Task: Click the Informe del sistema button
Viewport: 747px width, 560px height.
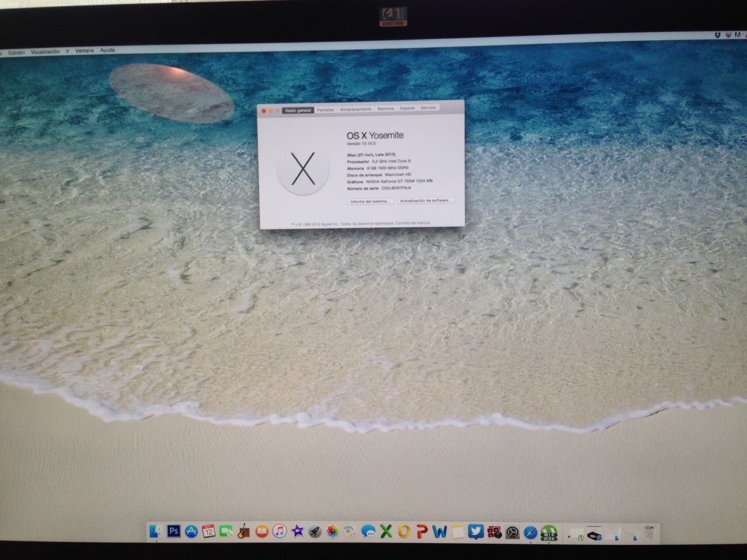Action: (371, 201)
